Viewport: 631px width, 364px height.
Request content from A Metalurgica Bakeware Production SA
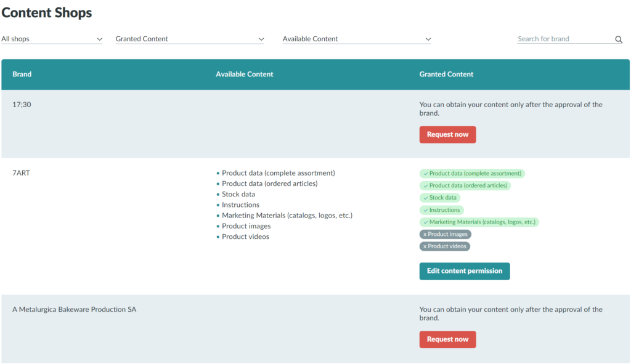click(x=447, y=339)
